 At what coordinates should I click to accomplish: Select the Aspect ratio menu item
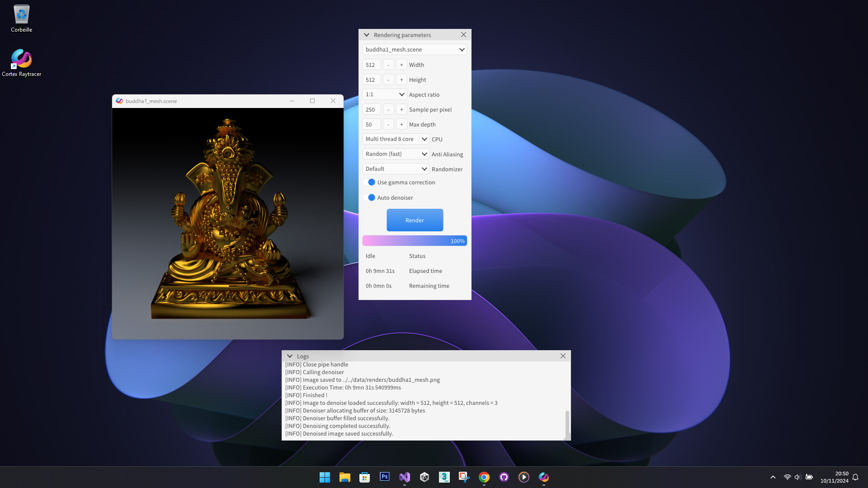pos(385,94)
